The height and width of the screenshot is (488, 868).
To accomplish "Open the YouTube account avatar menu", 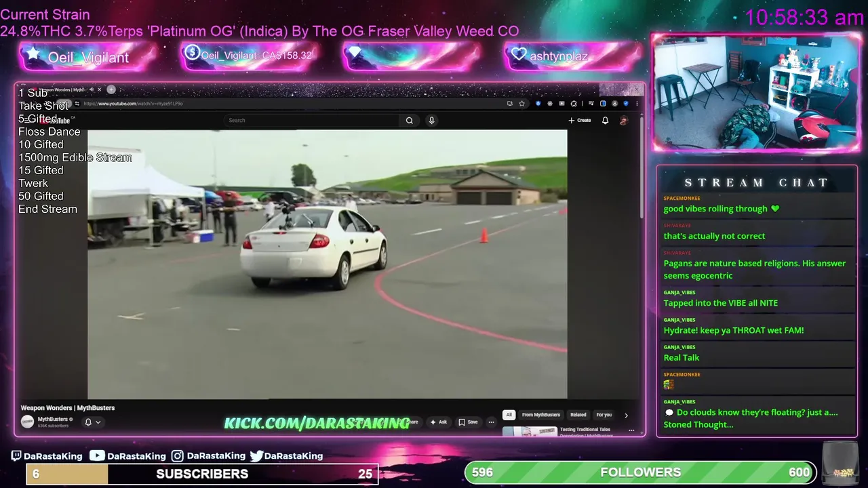I will (x=624, y=120).
